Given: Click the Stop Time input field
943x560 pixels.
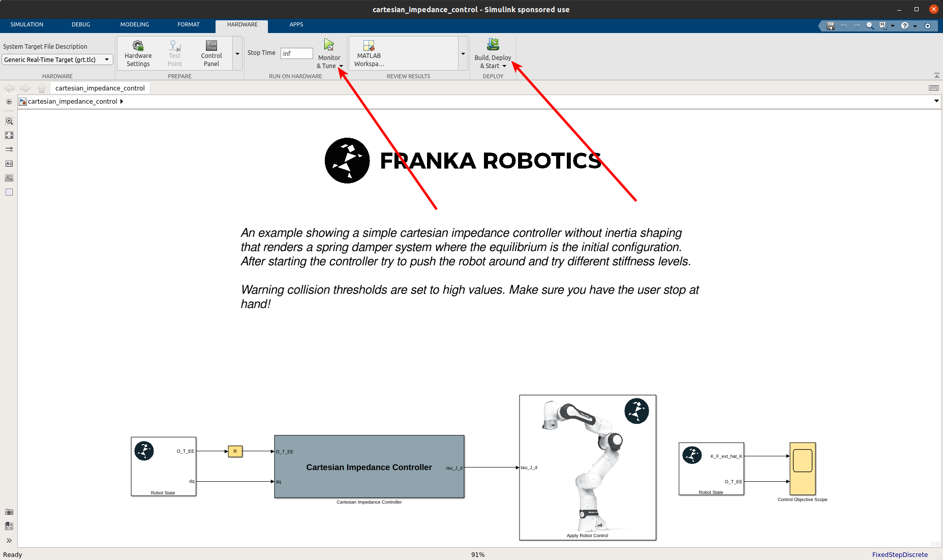Looking at the screenshot, I should [296, 53].
